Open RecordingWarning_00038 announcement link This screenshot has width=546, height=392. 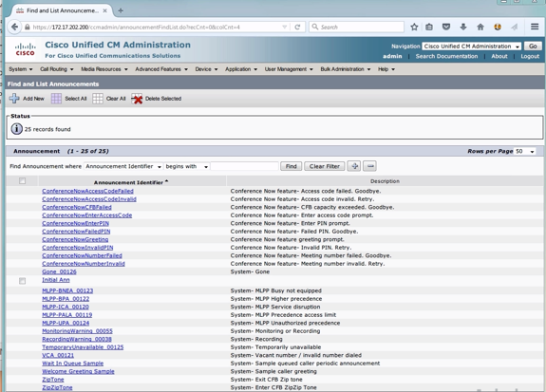tap(77, 339)
